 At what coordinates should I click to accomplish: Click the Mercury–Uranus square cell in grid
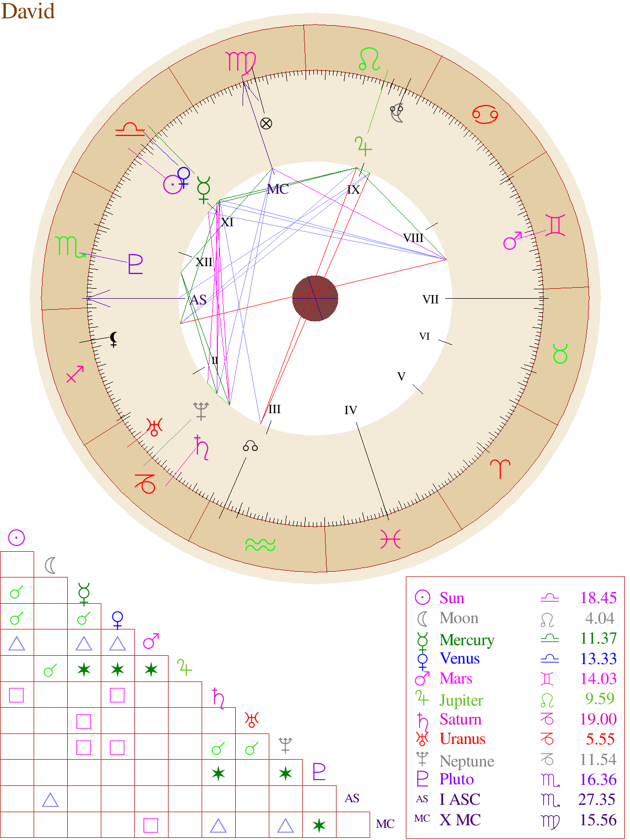84,720
